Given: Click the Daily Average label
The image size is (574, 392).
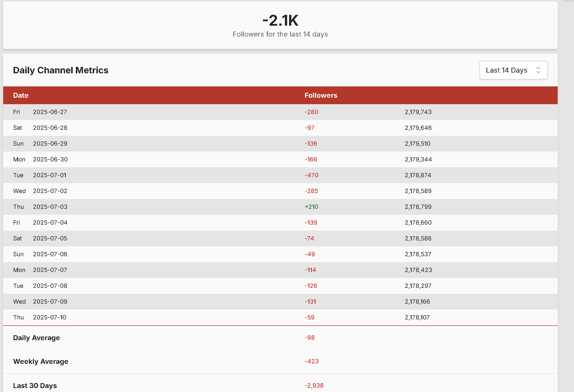Looking at the screenshot, I should pyautogui.click(x=37, y=338).
